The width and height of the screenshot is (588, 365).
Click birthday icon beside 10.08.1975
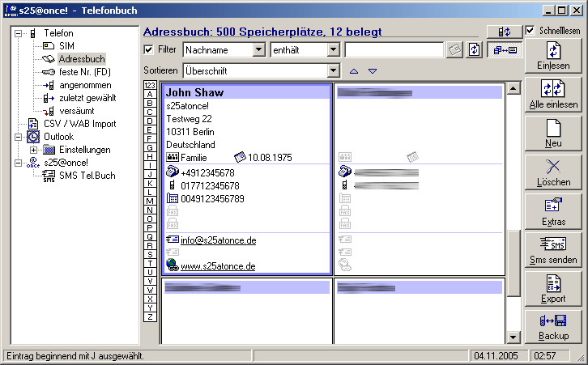point(240,157)
